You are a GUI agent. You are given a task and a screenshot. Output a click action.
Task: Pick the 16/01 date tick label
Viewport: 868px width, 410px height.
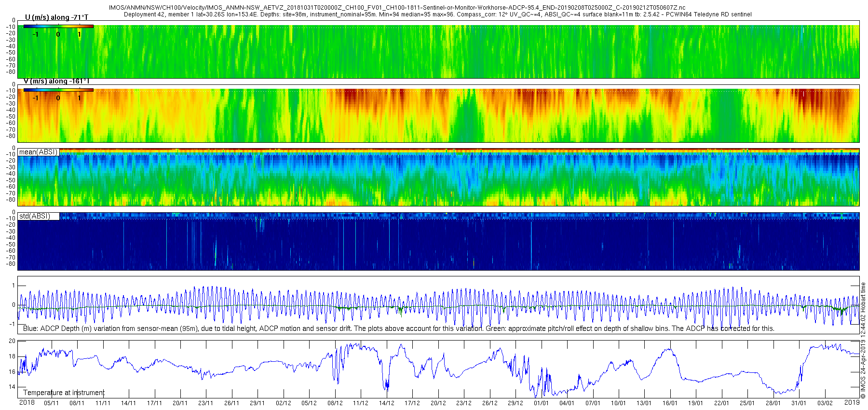tap(670, 403)
